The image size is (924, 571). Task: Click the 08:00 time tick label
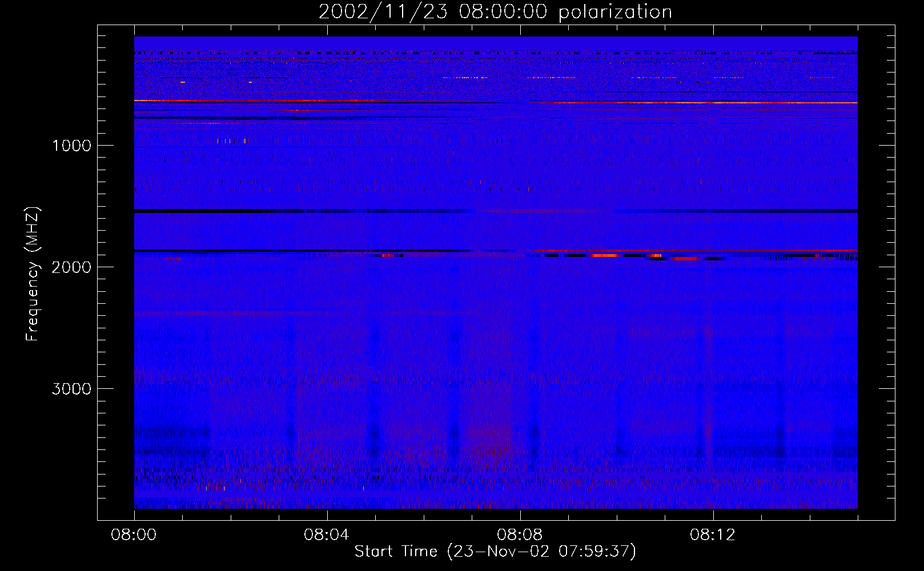point(134,535)
